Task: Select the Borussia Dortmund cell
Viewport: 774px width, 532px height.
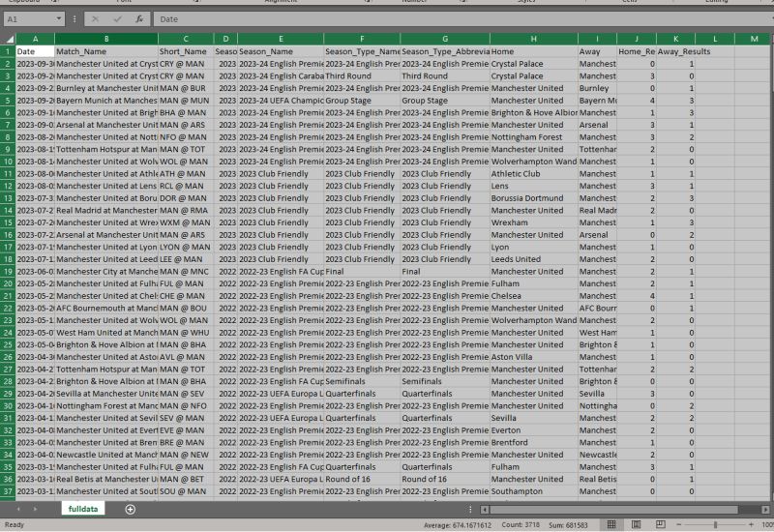Action: tap(534, 198)
